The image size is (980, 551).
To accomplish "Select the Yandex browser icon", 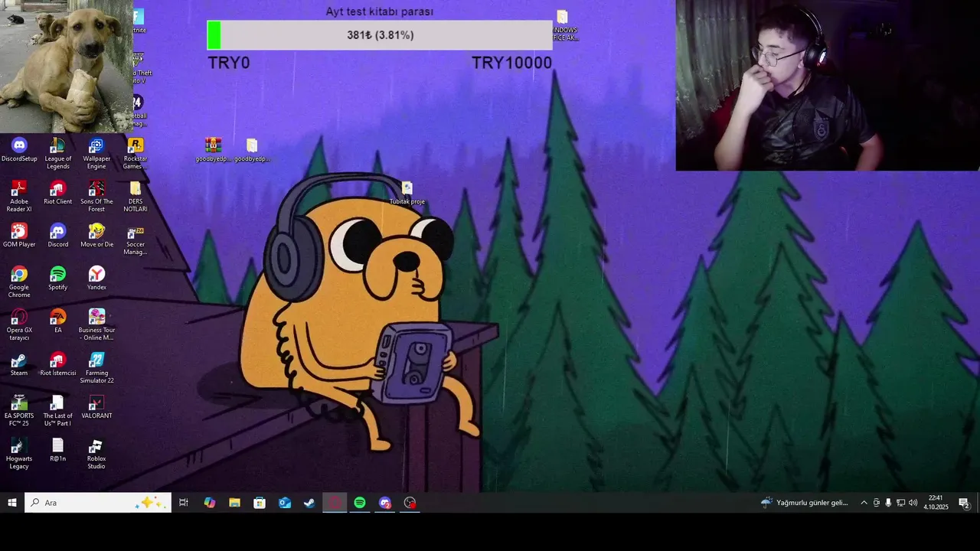I will tap(96, 279).
